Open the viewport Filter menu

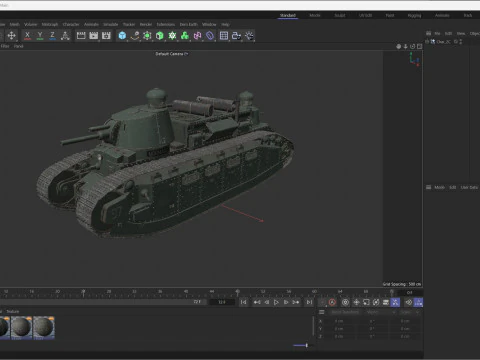[5, 46]
